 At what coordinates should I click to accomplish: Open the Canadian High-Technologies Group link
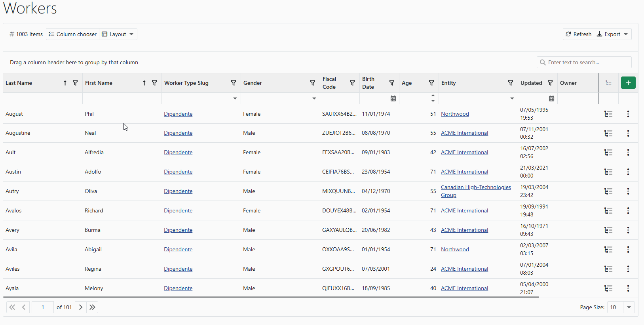click(x=475, y=187)
